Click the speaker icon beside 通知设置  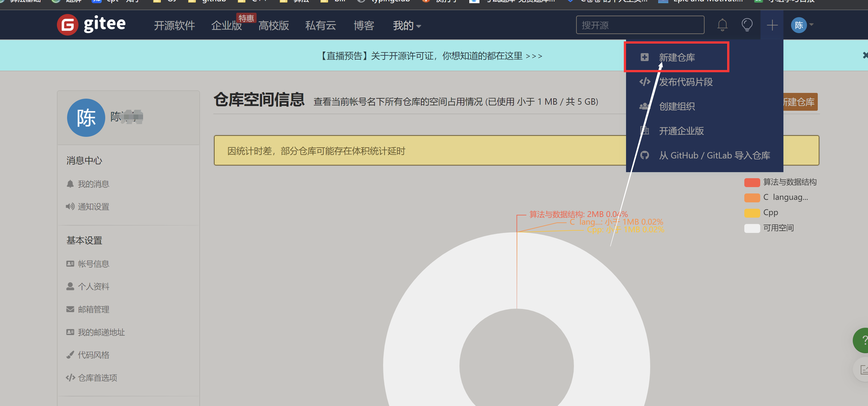pyautogui.click(x=70, y=206)
